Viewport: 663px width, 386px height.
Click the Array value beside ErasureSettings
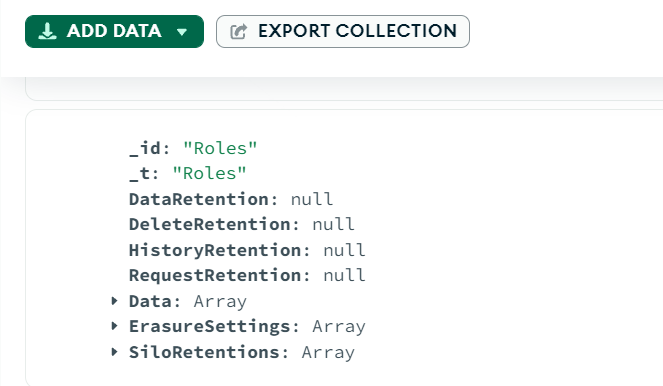click(339, 326)
